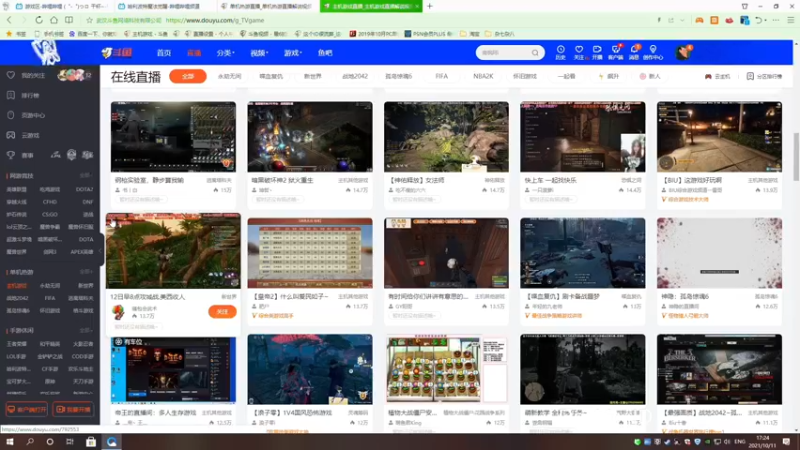Expand 全部 next to 单机热游 in sidebar

point(86,272)
